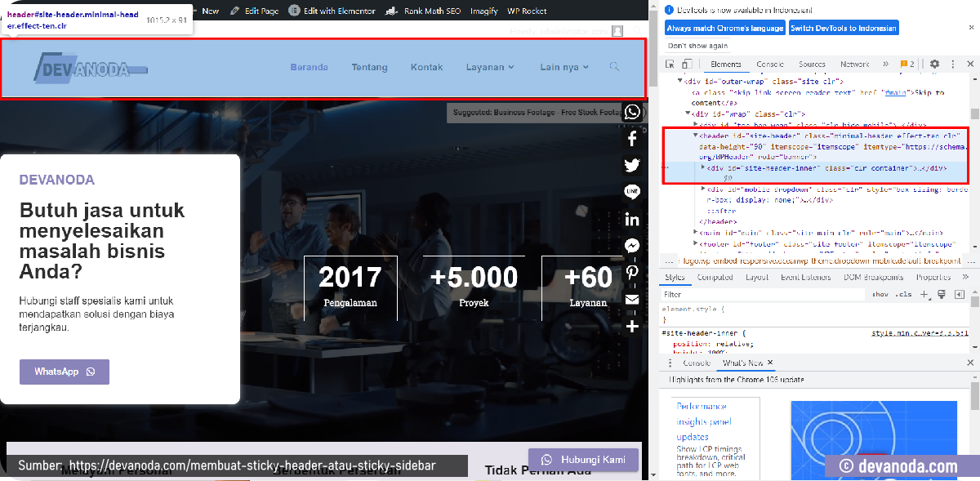Click the Hubungi Kami floating button

pyautogui.click(x=583, y=460)
